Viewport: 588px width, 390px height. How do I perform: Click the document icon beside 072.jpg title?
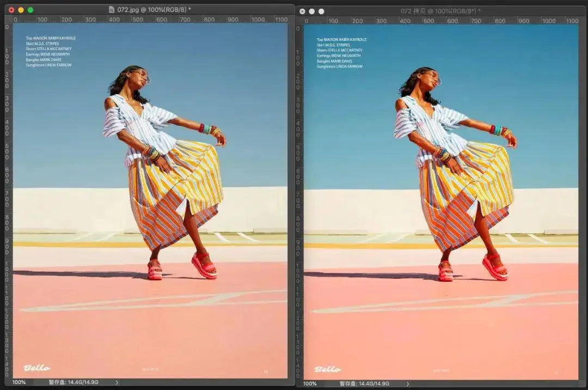pyautogui.click(x=112, y=9)
